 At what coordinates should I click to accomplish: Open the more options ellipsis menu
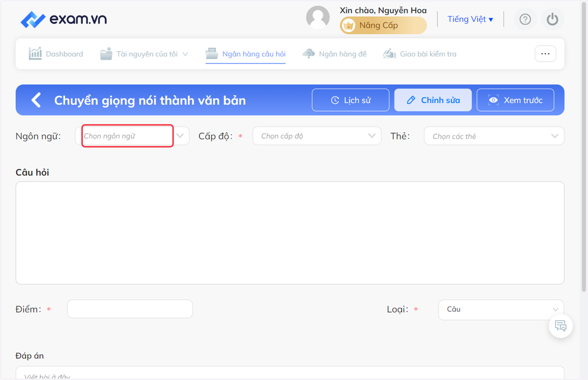(545, 54)
